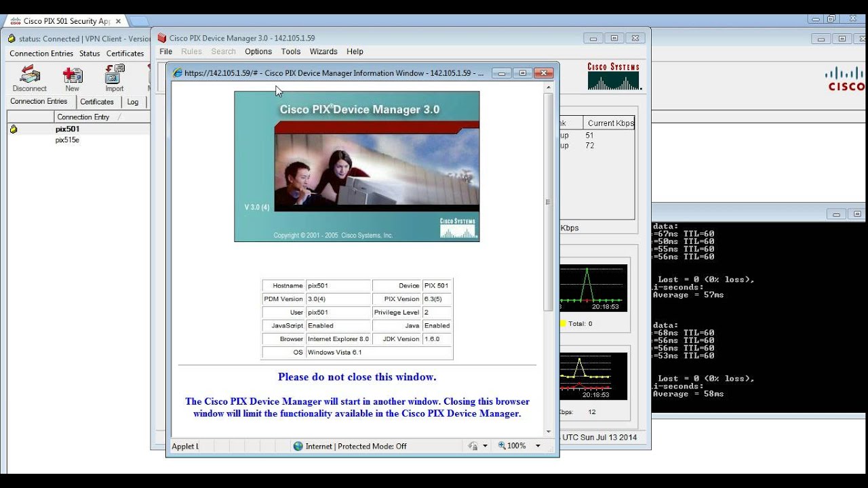The width and height of the screenshot is (868, 488).
Task: Click the Current Kbps column header
Action: pos(610,123)
